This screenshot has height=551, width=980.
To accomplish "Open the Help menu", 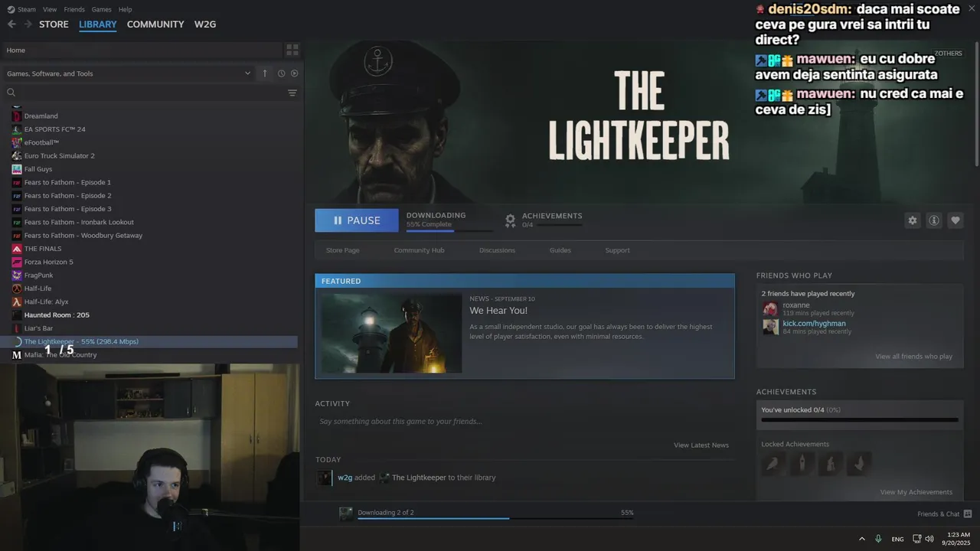I will pos(126,9).
